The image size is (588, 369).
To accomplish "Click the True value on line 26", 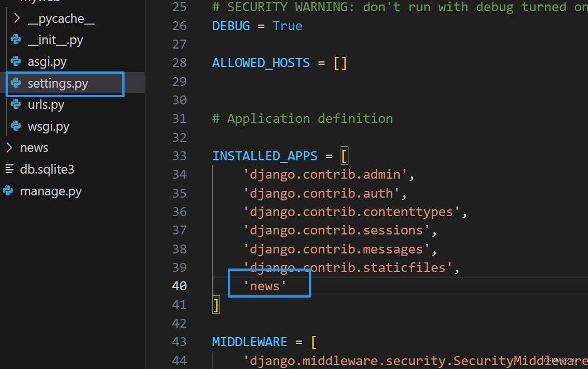I will (x=288, y=26).
